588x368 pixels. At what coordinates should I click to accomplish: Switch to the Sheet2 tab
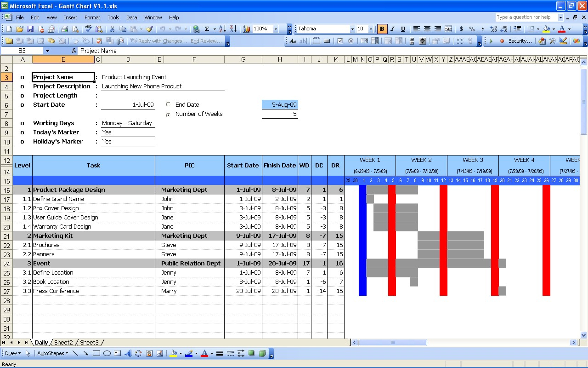coord(63,342)
